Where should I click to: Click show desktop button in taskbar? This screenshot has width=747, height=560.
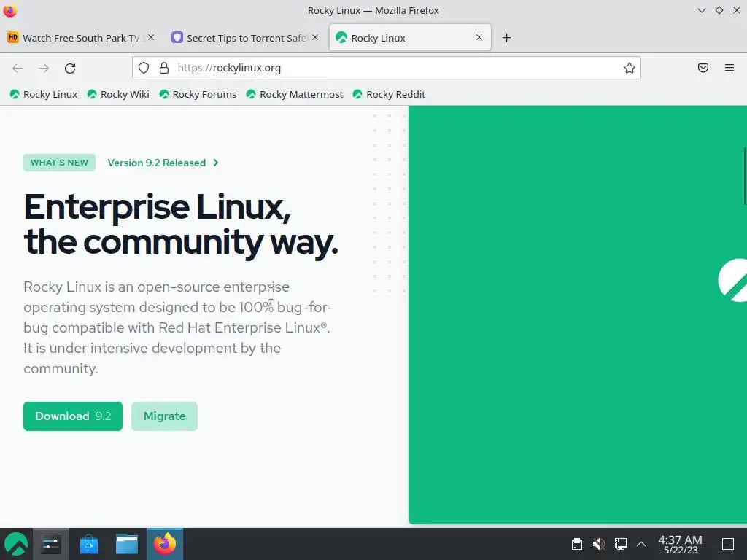click(728, 544)
